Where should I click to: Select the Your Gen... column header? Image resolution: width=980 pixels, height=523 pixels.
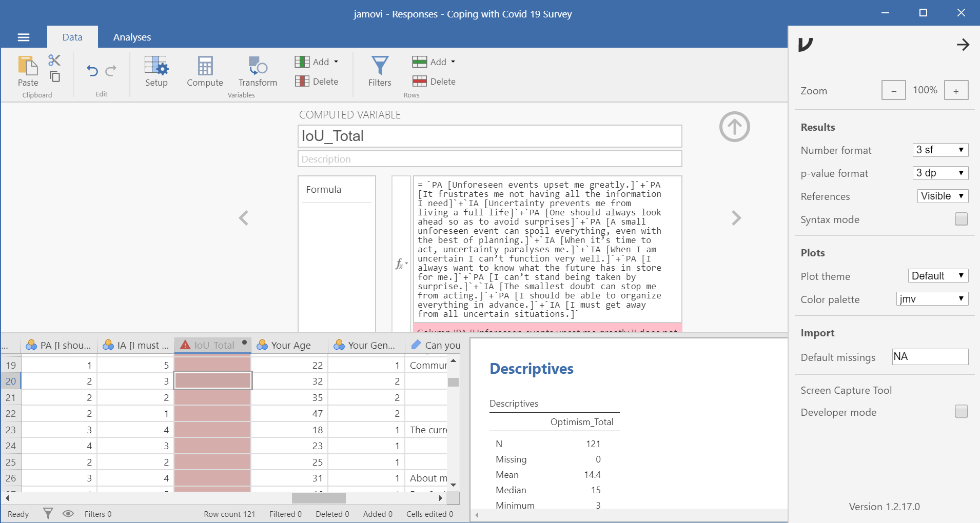tap(366, 345)
